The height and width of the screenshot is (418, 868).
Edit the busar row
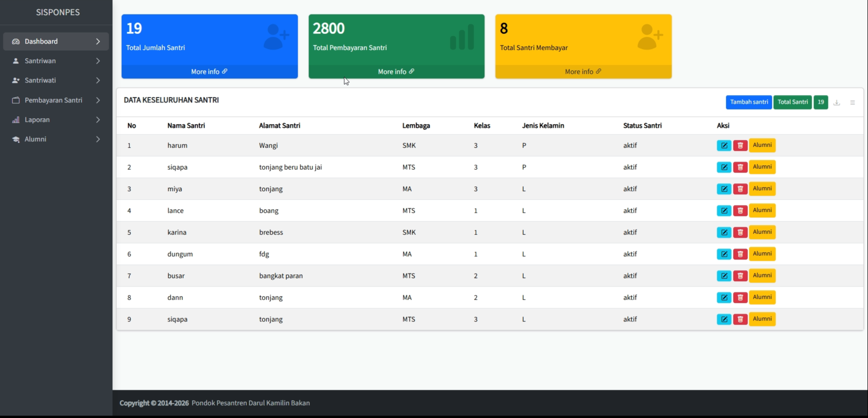724,276
